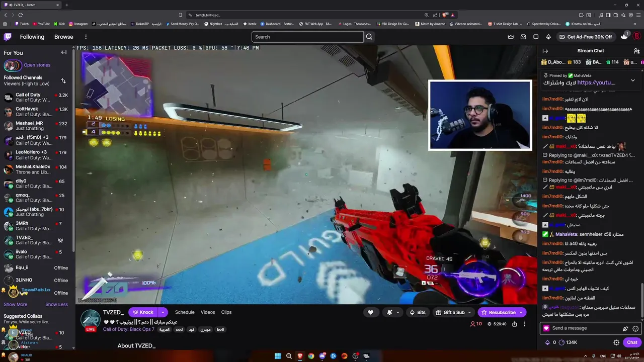Image resolution: width=644 pixels, height=362 pixels.
Task: Click the Knock button
Action: [143, 312]
